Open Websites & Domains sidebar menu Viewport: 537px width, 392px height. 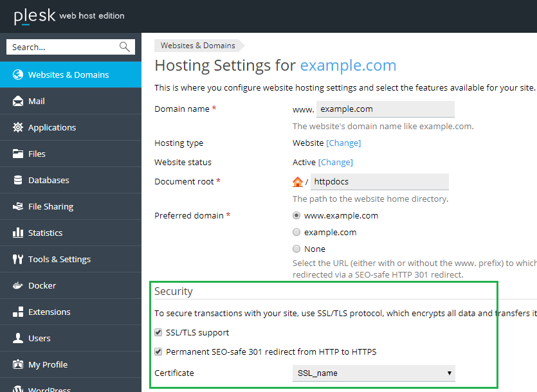pyautogui.click(x=68, y=75)
